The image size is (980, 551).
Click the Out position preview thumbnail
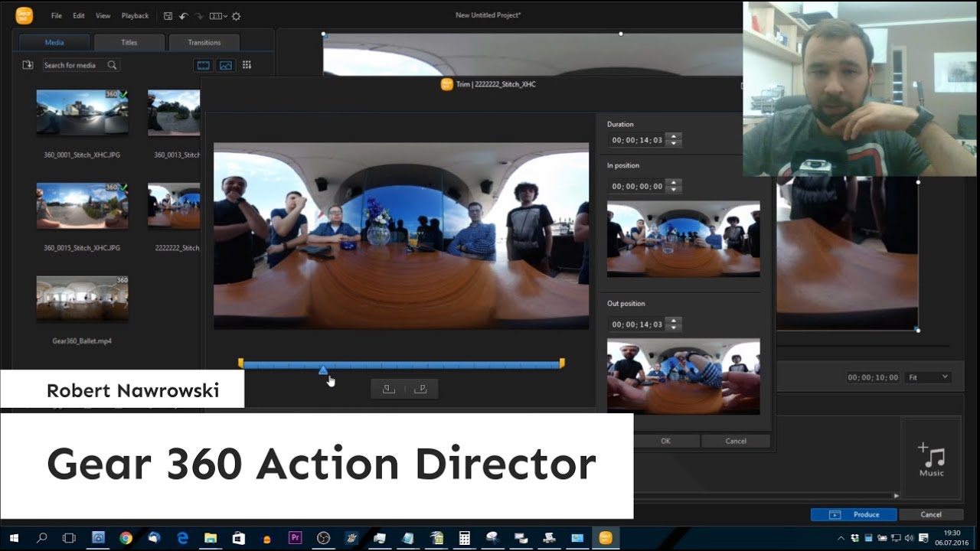(x=684, y=377)
